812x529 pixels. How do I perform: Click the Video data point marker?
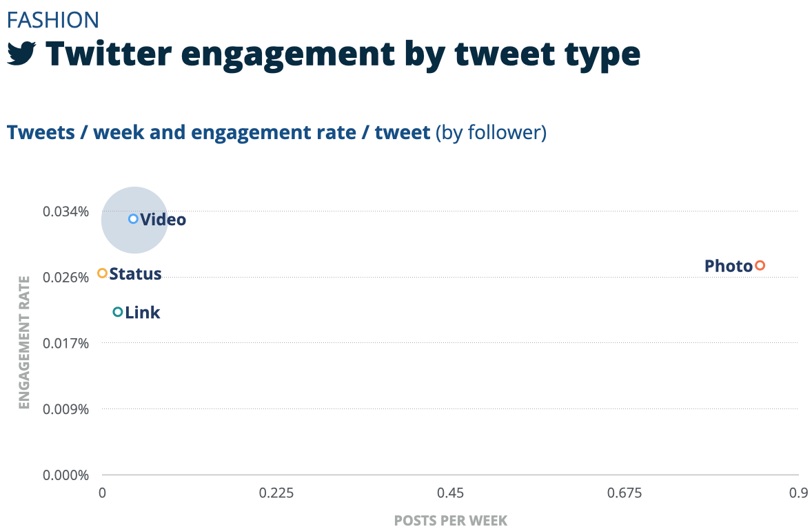click(134, 219)
